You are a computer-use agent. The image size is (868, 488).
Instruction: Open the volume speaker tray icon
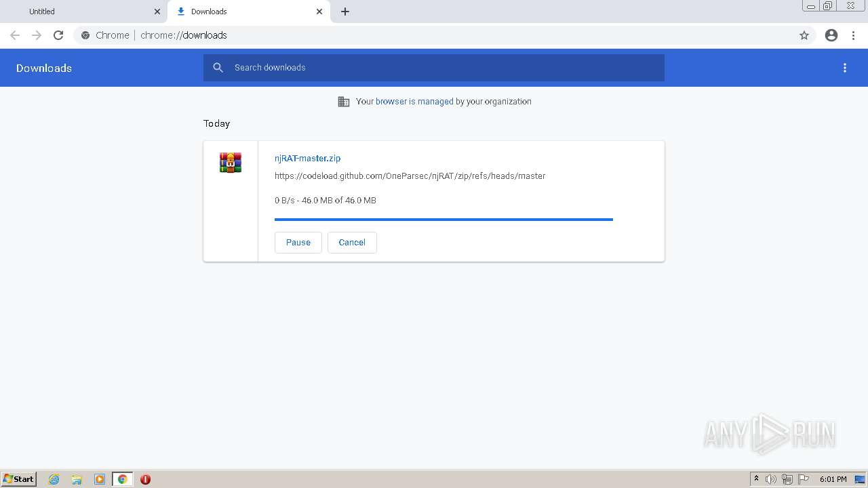pyautogui.click(x=771, y=479)
